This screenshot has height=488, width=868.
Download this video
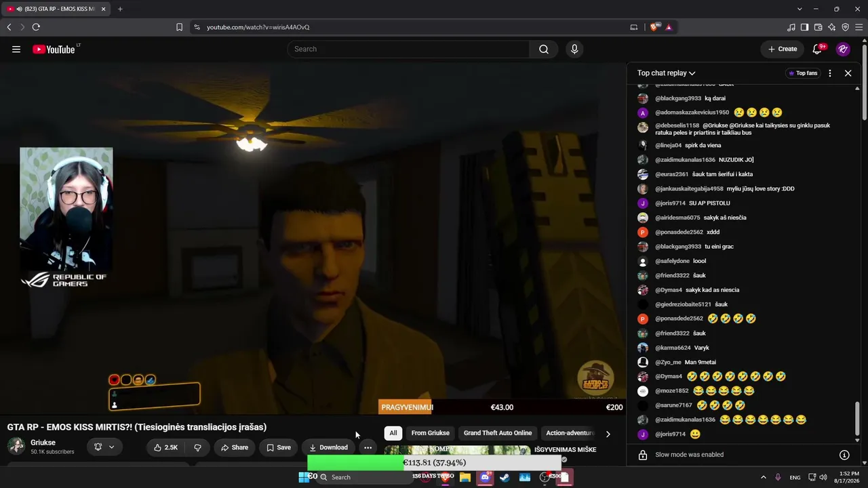tap(329, 447)
